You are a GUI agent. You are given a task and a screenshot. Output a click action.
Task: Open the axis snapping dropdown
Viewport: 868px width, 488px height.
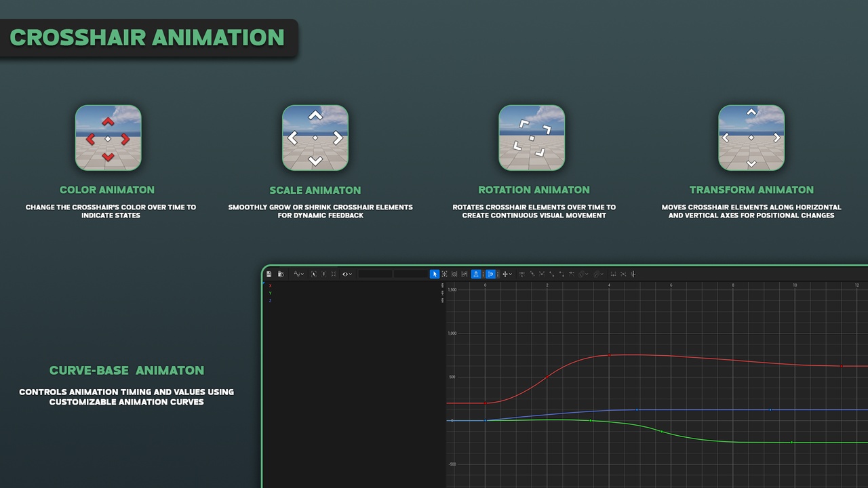click(x=509, y=274)
